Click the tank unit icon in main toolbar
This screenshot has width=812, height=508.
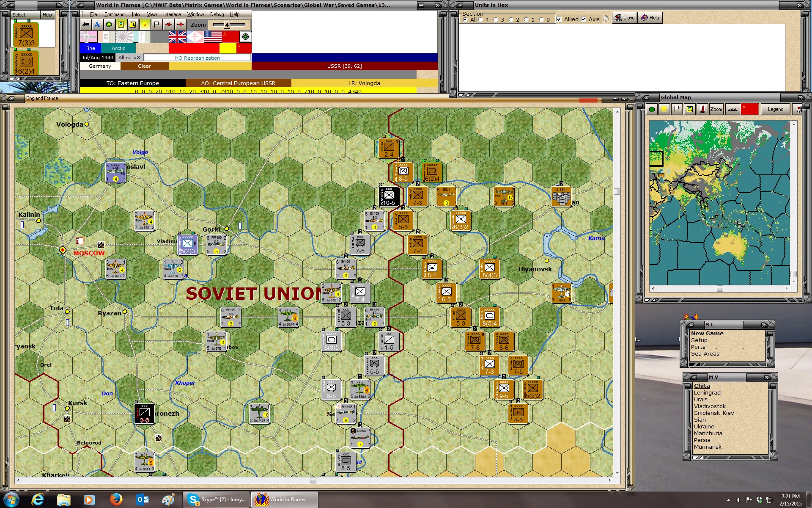(x=86, y=25)
